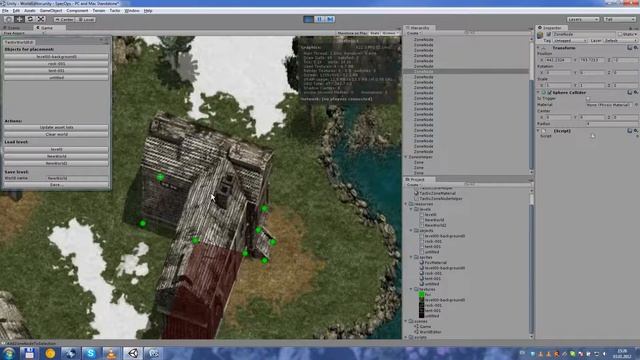Click the Unity icon in taskbar

[x=133, y=353]
